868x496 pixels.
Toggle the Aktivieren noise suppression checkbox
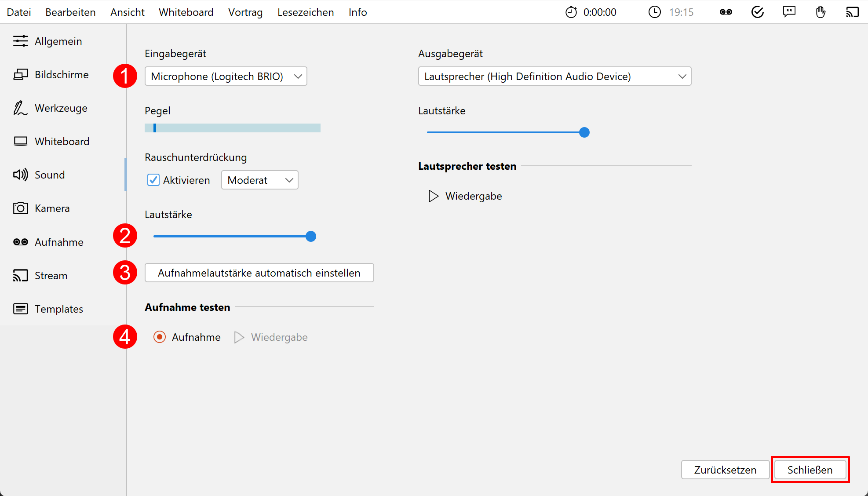153,180
